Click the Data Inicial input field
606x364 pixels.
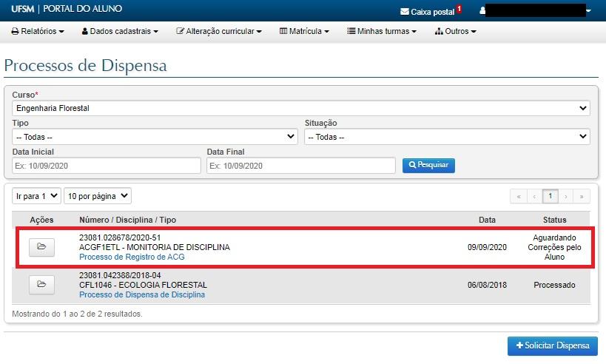(x=107, y=166)
